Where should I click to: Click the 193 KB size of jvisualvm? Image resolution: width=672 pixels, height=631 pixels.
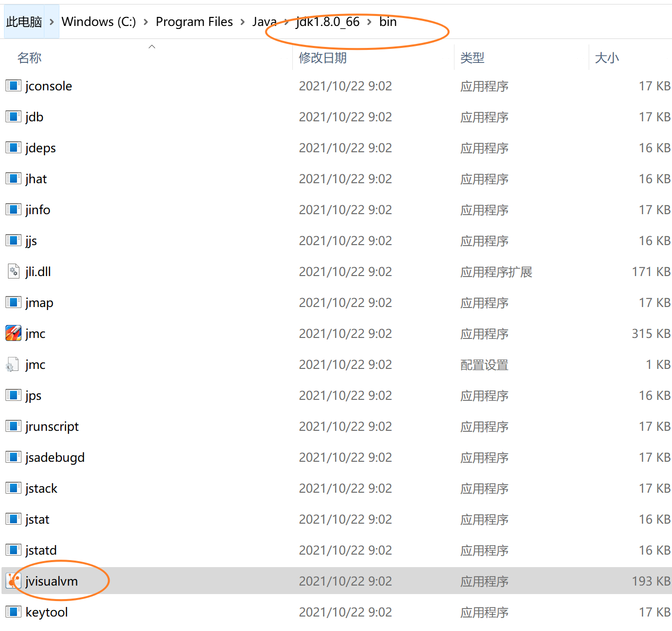coord(651,581)
